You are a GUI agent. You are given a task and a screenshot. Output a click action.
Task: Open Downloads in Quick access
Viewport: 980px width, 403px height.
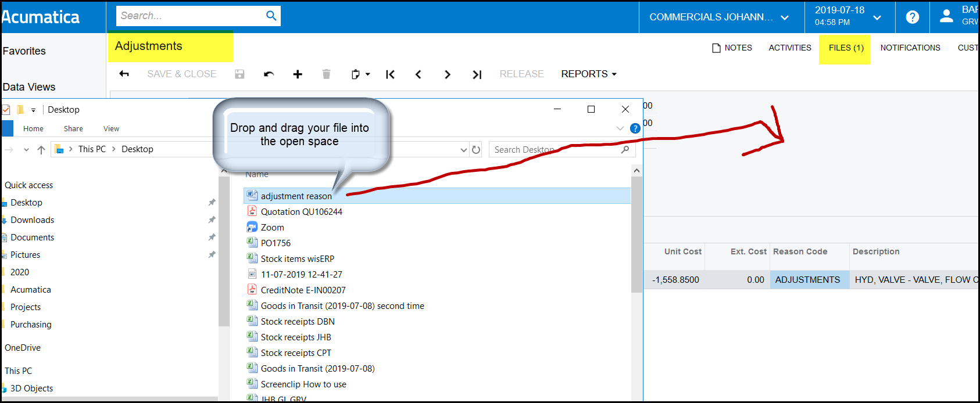click(x=32, y=220)
